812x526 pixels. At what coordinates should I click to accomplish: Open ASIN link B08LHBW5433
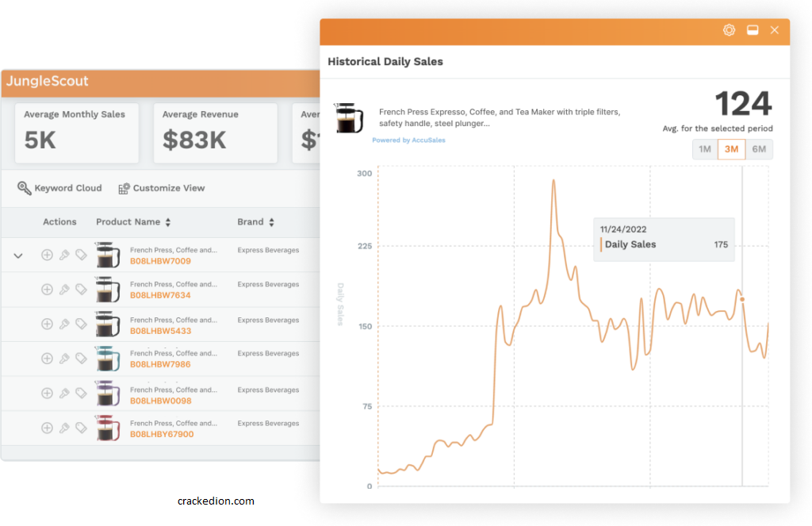point(160,331)
